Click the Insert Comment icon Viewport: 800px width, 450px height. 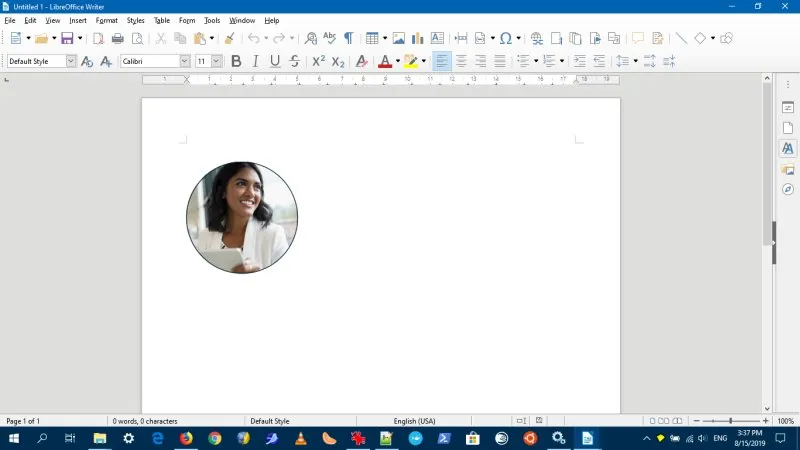638,39
